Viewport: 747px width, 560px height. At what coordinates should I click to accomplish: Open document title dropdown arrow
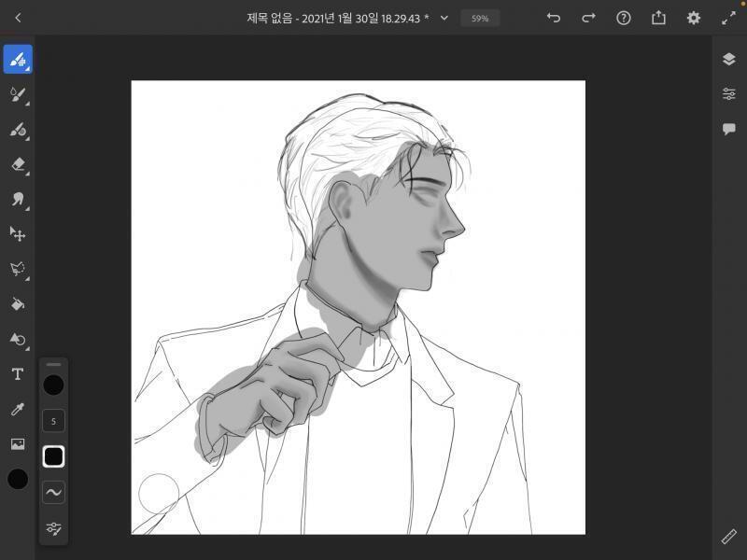(x=444, y=18)
